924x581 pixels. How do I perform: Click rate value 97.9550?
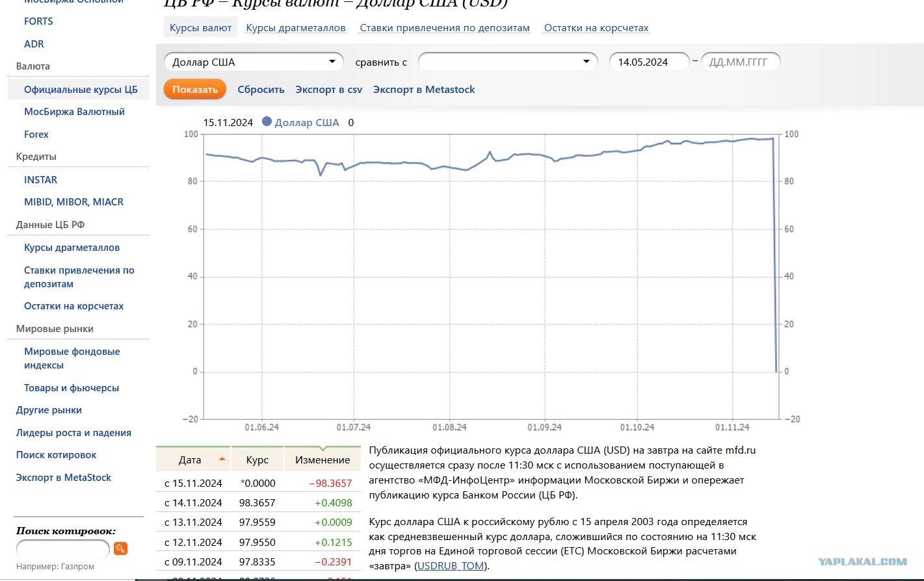pos(257,543)
